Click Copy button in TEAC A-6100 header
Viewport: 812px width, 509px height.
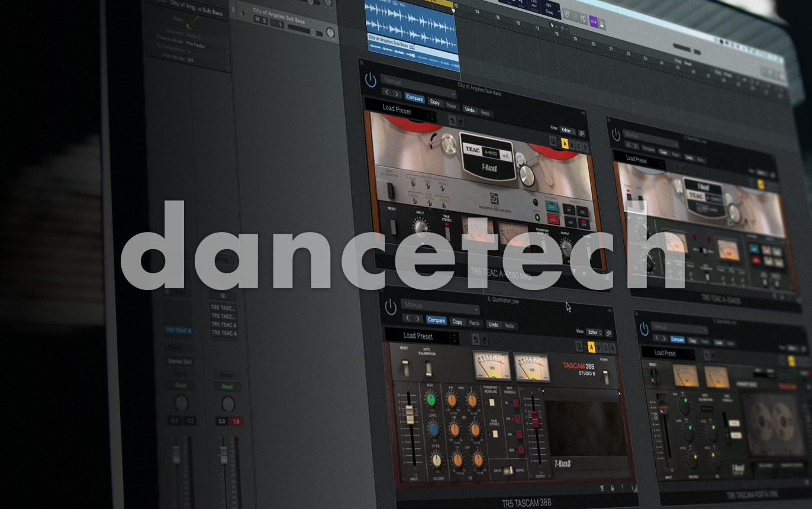tap(434, 102)
